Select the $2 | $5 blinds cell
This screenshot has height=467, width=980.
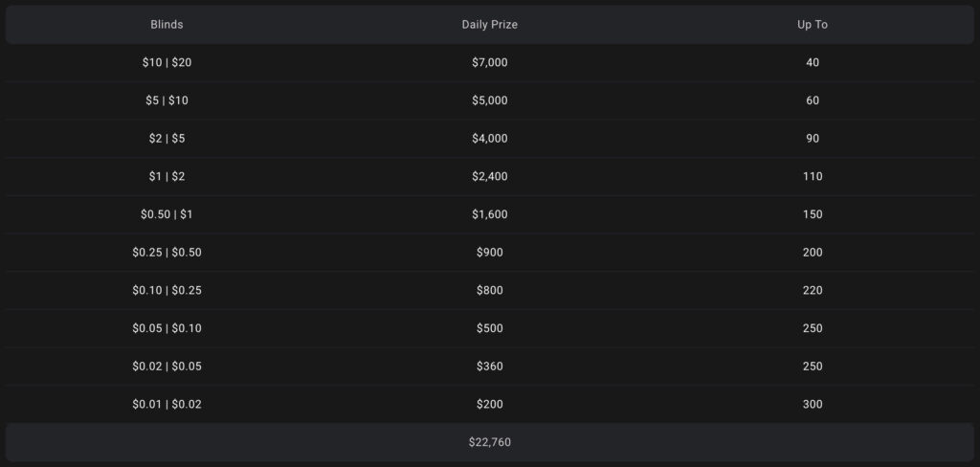click(167, 139)
